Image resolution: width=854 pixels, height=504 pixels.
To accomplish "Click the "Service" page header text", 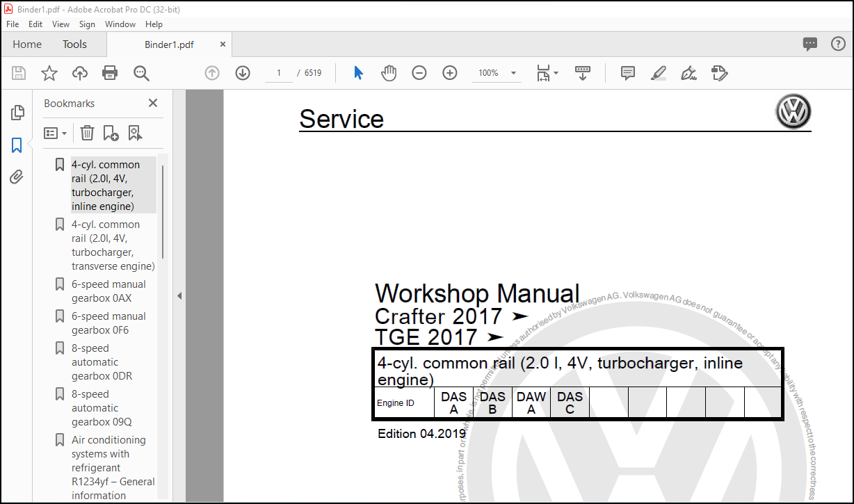I will pyautogui.click(x=341, y=119).
